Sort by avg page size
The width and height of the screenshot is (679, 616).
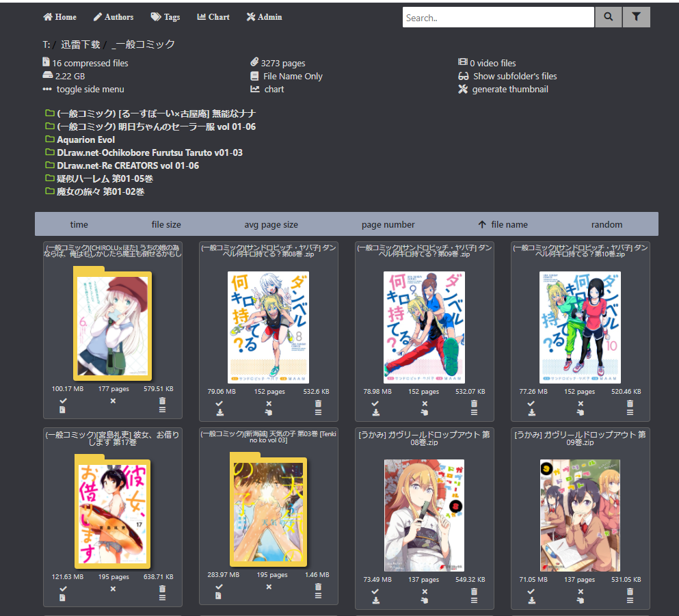tap(271, 224)
